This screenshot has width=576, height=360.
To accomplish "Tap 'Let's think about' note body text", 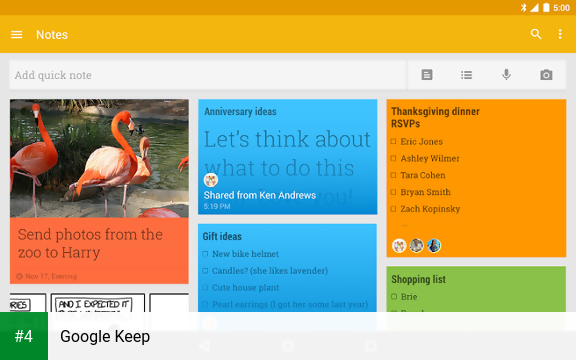I will click(x=287, y=139).
